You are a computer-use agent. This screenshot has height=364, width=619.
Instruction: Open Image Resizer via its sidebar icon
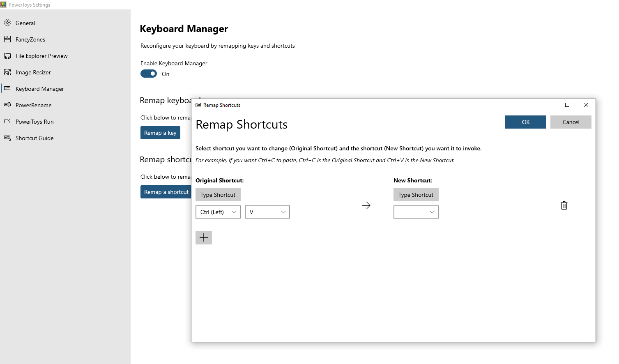[8, 72]
